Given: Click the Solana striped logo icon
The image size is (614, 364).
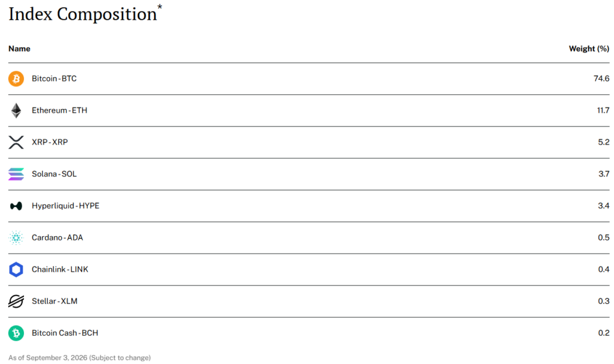Looking at the screenshot, I should tap(16, 174).
